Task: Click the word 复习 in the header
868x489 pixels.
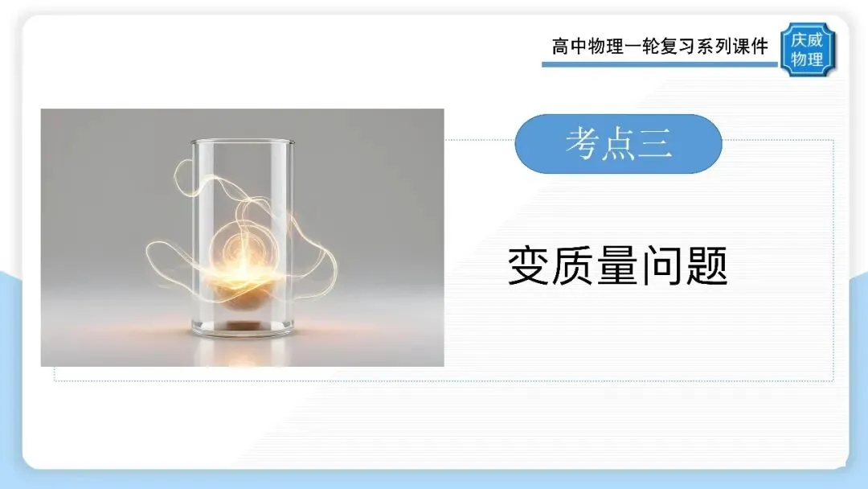Action: [678, 47]
